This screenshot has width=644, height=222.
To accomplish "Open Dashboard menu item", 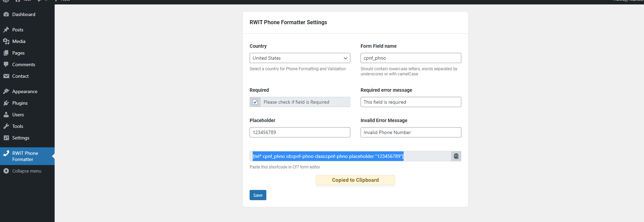I will coord(27,14).
